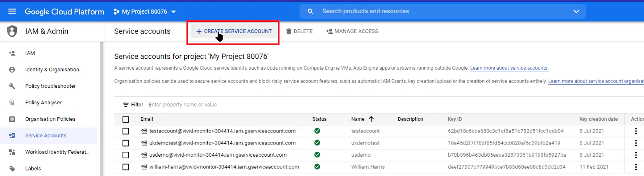644x176 pixels.
Task: Sort by the Email column header
Action: [x=147, y=119]
